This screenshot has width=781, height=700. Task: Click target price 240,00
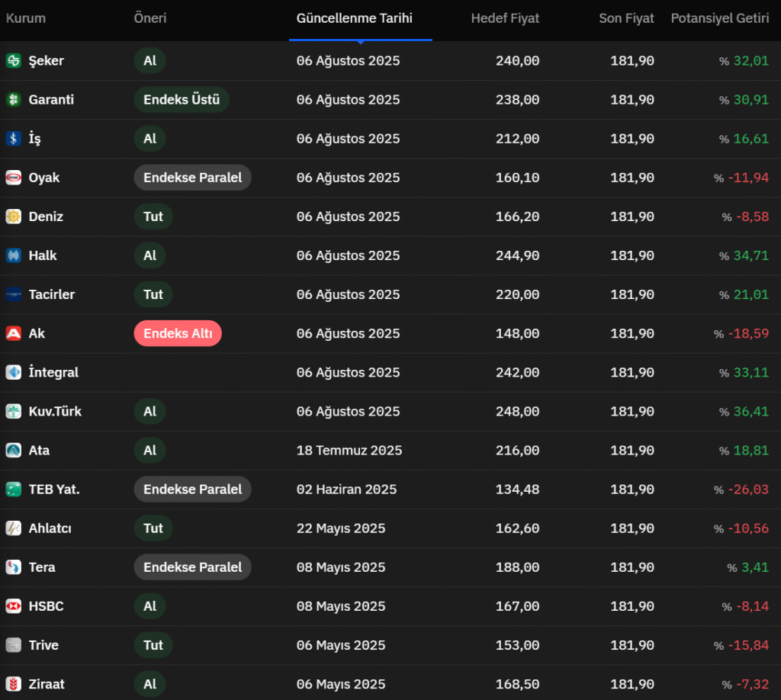pos(518,61)
